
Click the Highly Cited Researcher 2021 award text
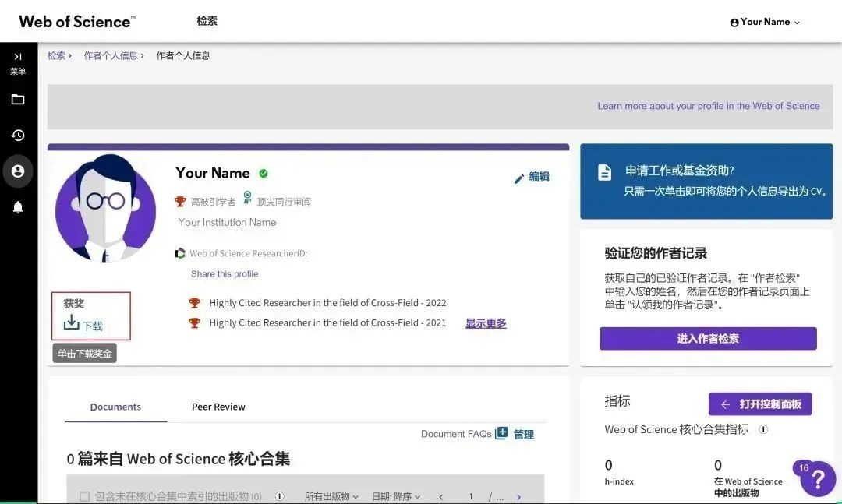click(327, 322)
